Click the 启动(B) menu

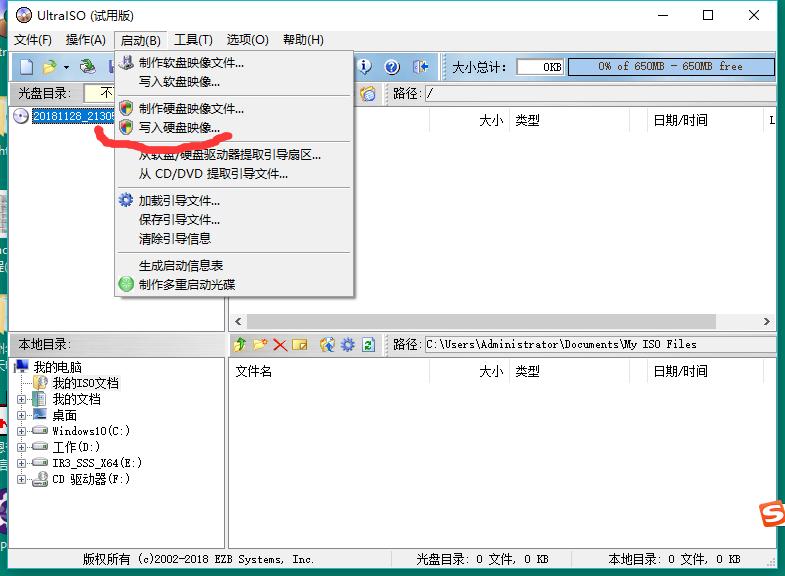140,40
